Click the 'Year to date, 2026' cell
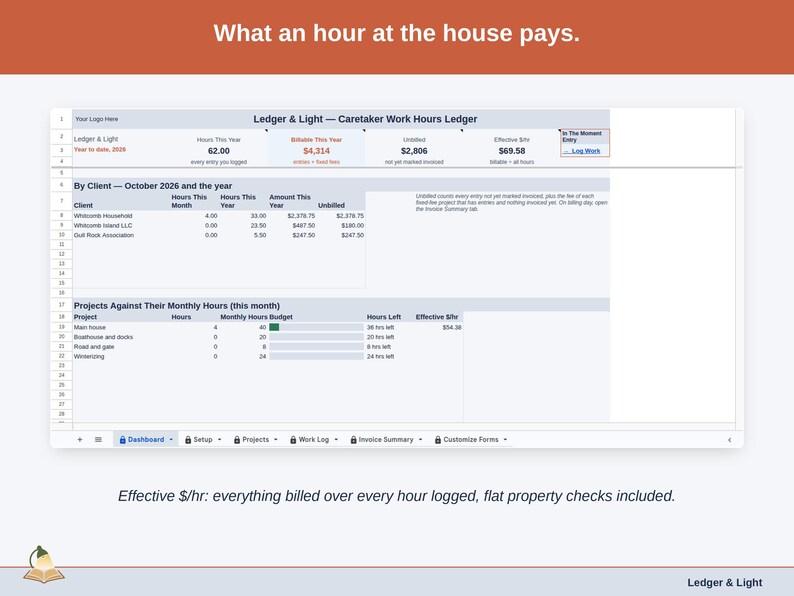Image resolution: width=794 pixels, height=596 pixels. tap(100, 149)
